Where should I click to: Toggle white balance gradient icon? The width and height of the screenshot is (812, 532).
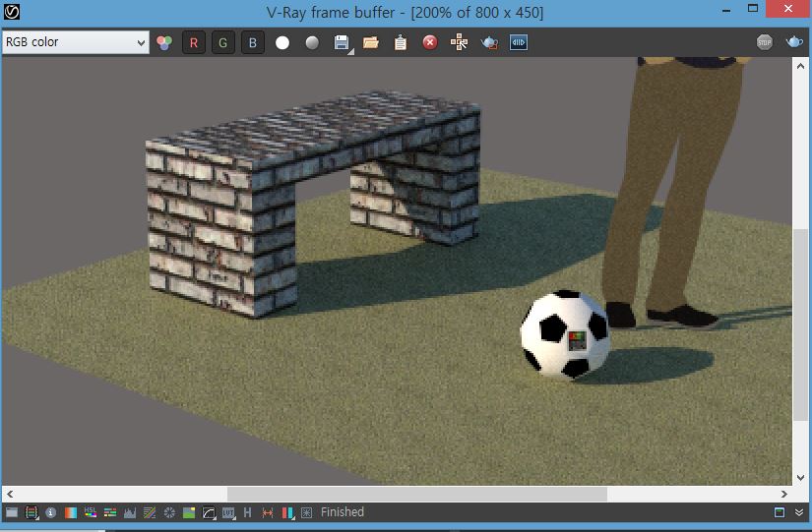[x=71, y=513]
